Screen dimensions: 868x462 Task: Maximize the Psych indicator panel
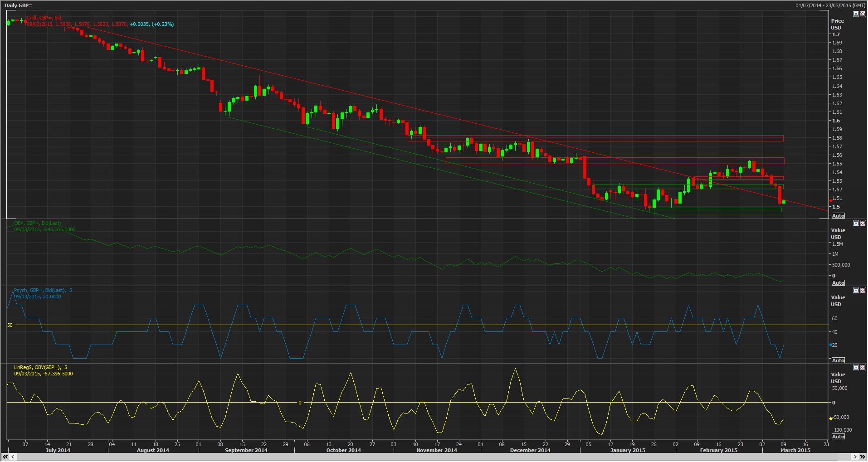[x=856, y=290]
